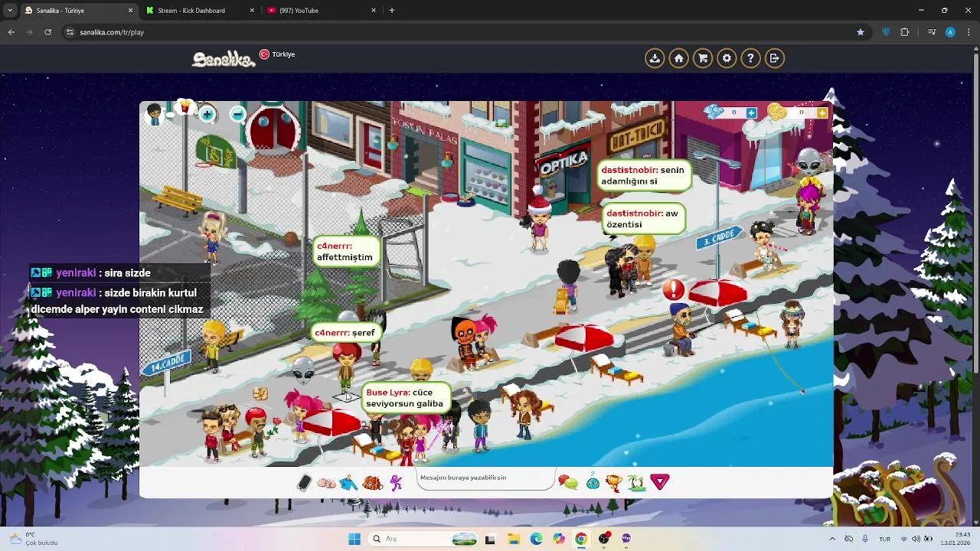
Task: Open settings gear in Sanalika header
Action: pyautogui.click(x=727, y=58)
